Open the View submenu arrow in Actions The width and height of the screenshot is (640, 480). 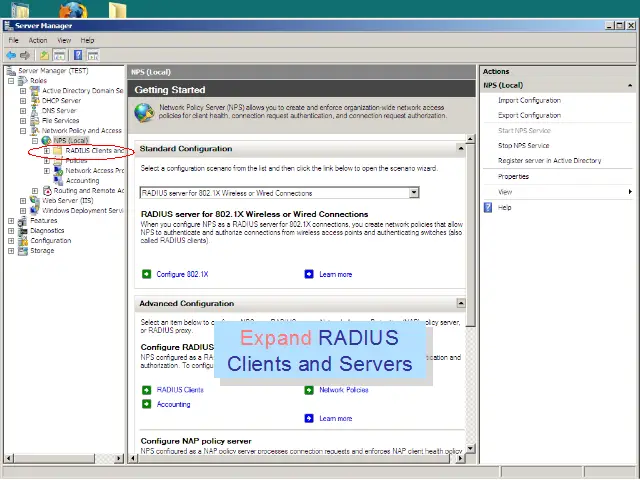(x=630, y=192)
